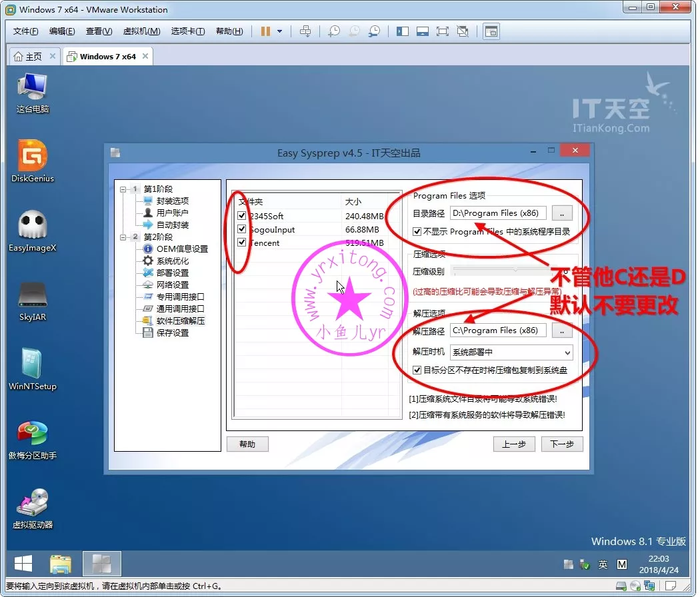Launch WinNTSetup from desktop
Viewport: 700px width, 597px height.
(x=32, y=365)
